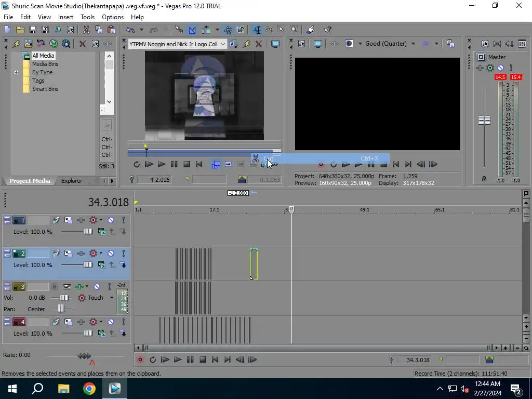Viewport: 532px width, 399px height.
Task: Open the Tools menu
Action: click(x=87, y=17)
